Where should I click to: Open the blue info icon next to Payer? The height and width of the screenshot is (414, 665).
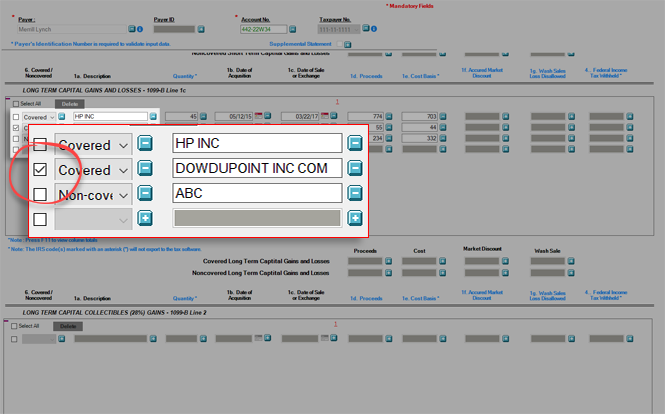click(140, 29)
